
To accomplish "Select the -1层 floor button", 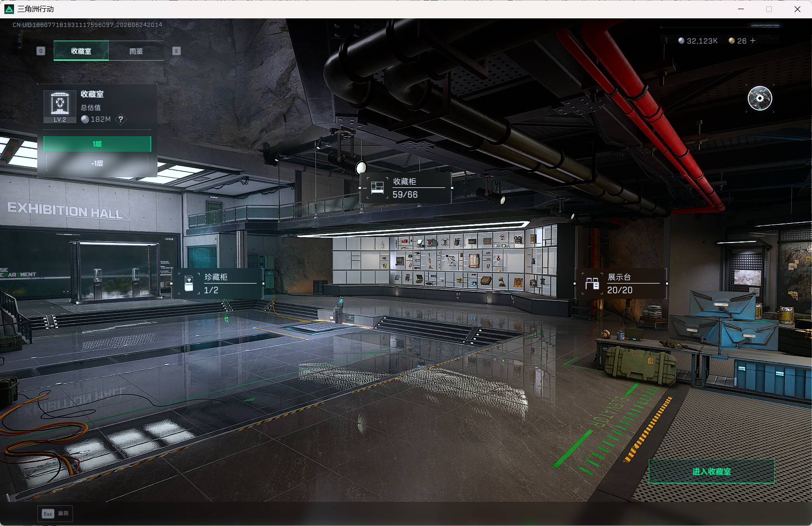I will pos(97,163).
